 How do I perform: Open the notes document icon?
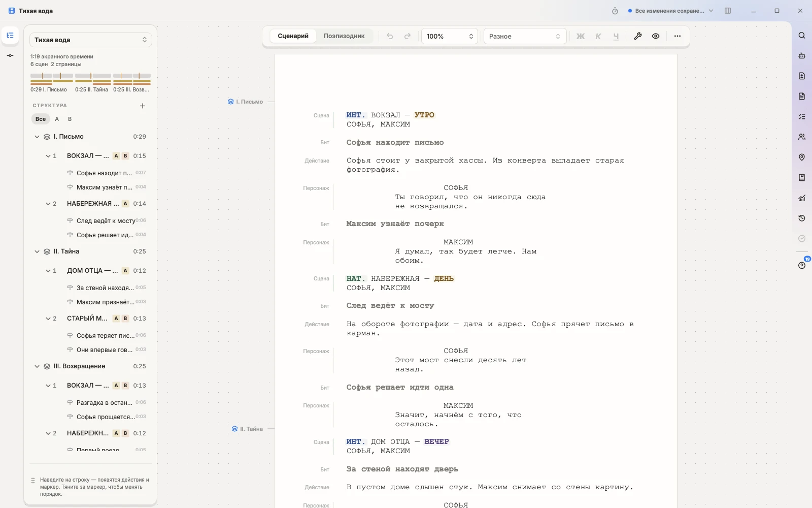(802, 97)
